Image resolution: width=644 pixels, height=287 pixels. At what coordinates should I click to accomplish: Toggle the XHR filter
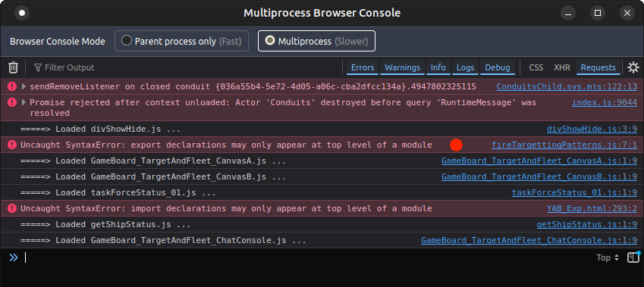click(562, 67)
